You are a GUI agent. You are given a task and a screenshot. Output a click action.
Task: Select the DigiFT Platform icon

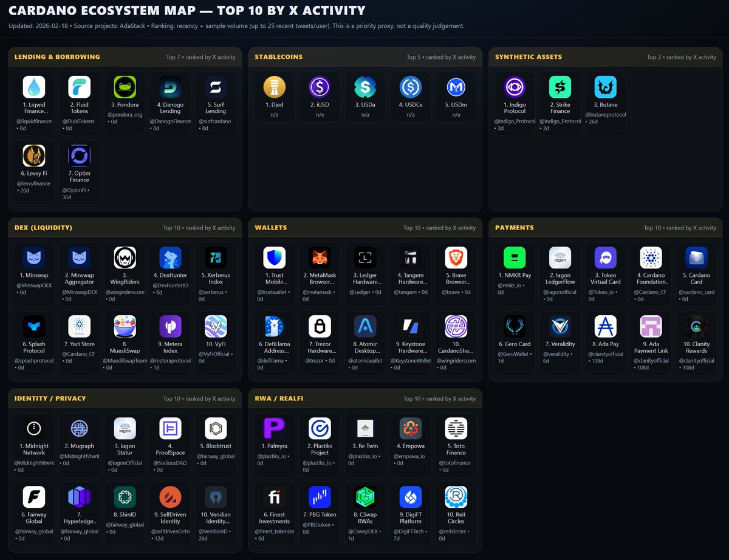point(411,497)
